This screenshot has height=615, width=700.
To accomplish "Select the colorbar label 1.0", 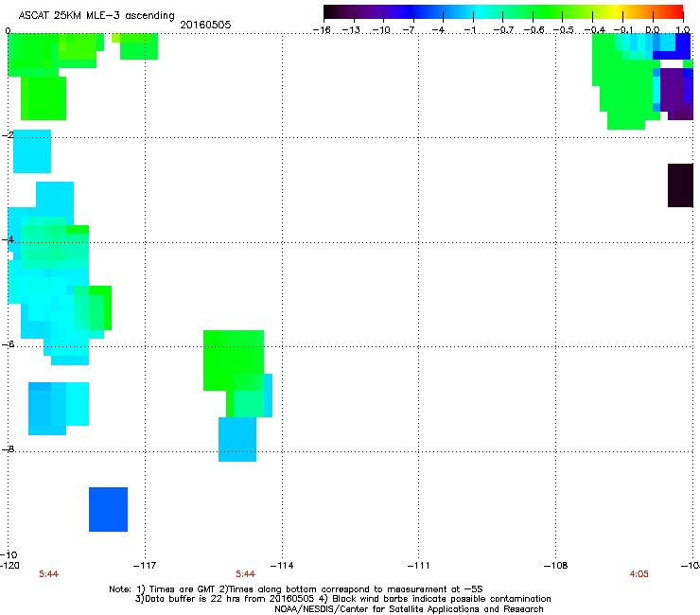I will click(683, 30).
